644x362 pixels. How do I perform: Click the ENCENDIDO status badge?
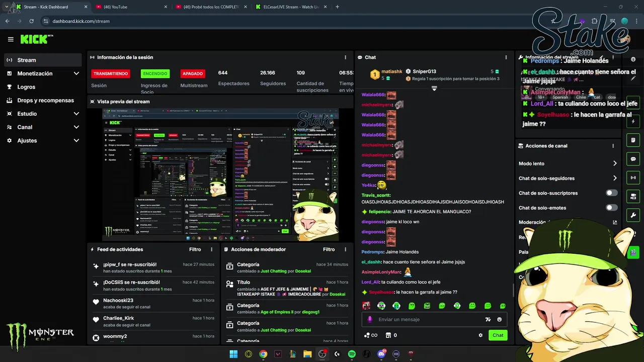click(x=155, y=73)
